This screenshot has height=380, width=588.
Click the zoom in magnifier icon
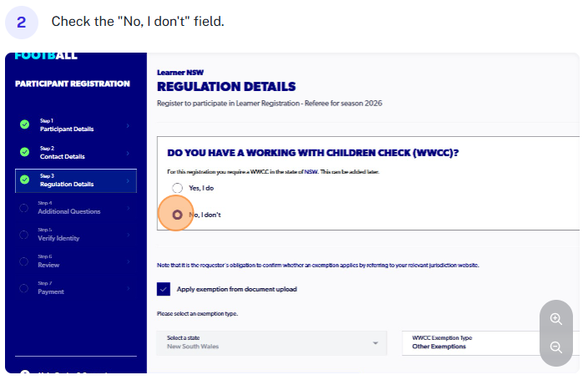pos(556,318)
